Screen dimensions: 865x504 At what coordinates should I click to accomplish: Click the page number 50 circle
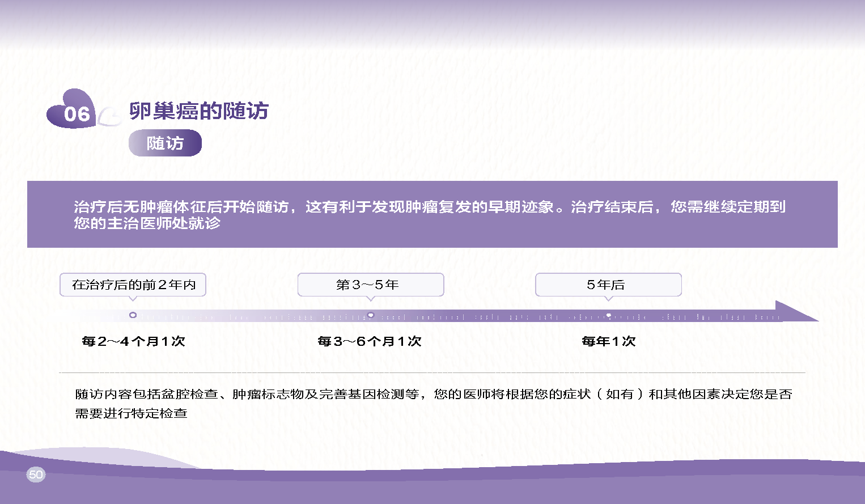pos(36,475)
